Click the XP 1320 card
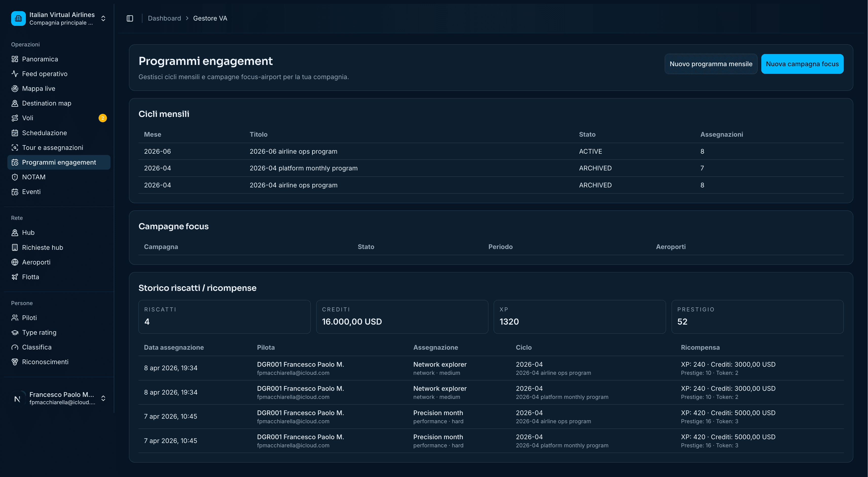This screenshot has width=868, height=477. click(x=580, y=317)
